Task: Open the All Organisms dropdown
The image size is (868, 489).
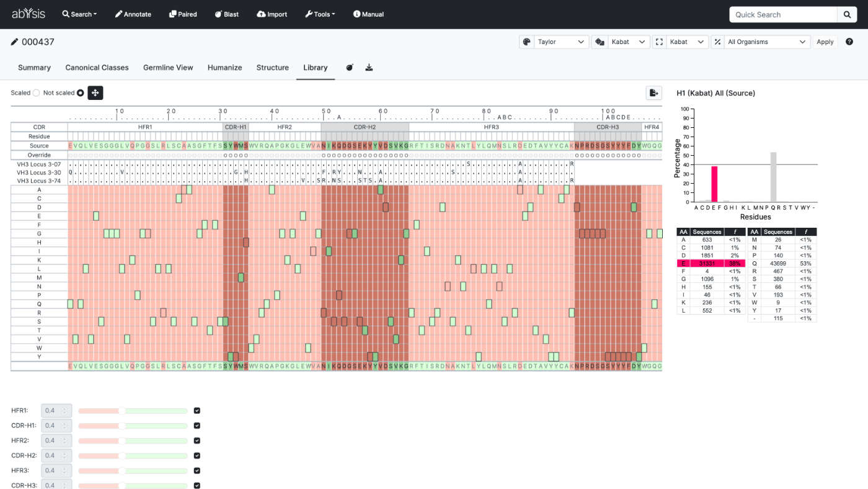Action: (768, 42)
